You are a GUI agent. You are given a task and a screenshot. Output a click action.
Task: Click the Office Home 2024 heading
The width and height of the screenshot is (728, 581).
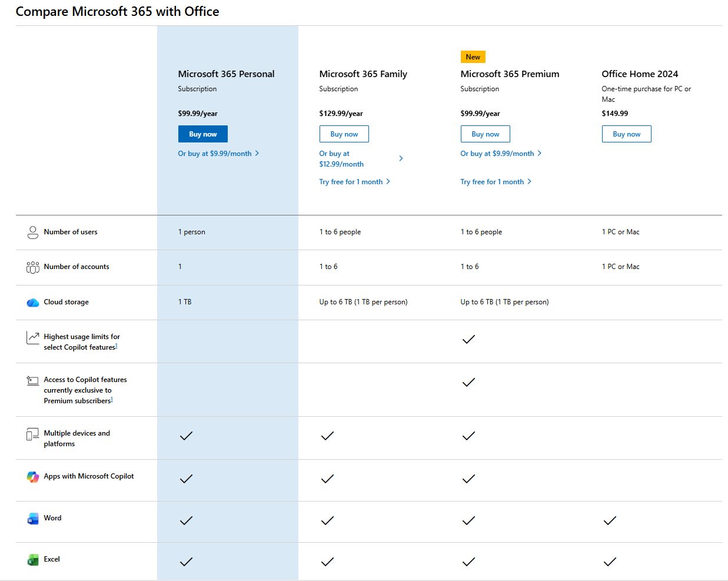640,74
